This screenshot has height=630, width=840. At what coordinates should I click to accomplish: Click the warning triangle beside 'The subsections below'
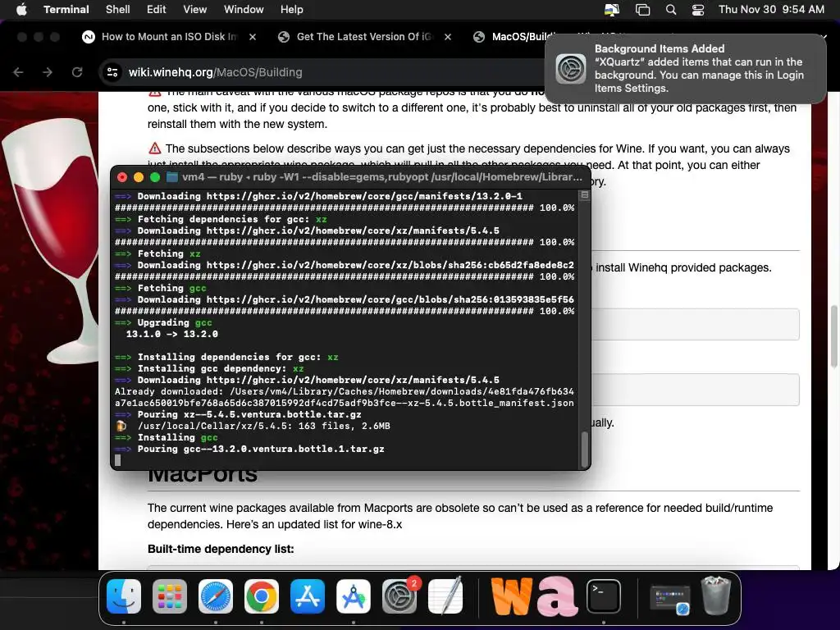[154, 148]
